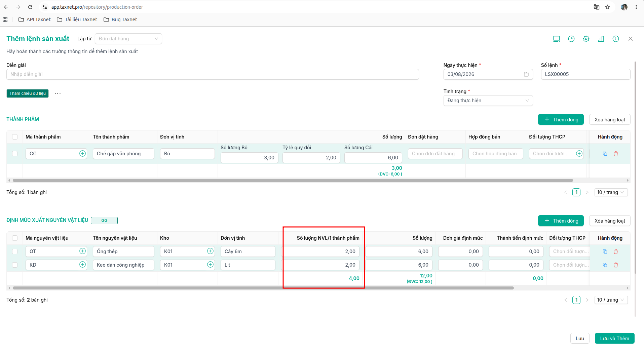644x349 pixels.
Task: Click plus icon beside KD material code
Action: click(x=82, y=265)
